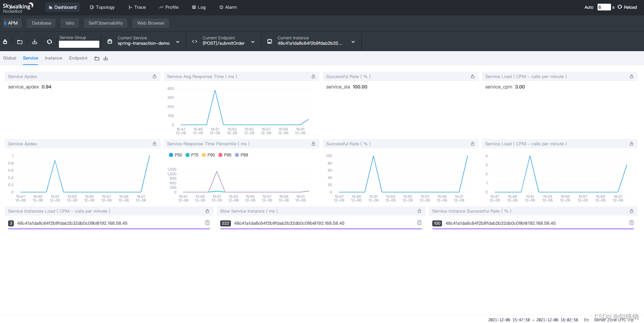Click the folder import icon in dark toolbar
The width and height of the screenshot is (644, 323).
[20, 42]
